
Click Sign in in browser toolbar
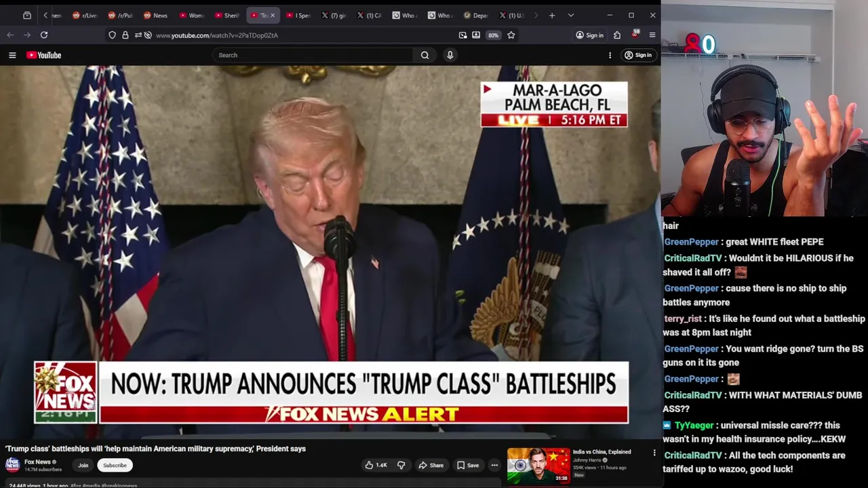point(589,35)
